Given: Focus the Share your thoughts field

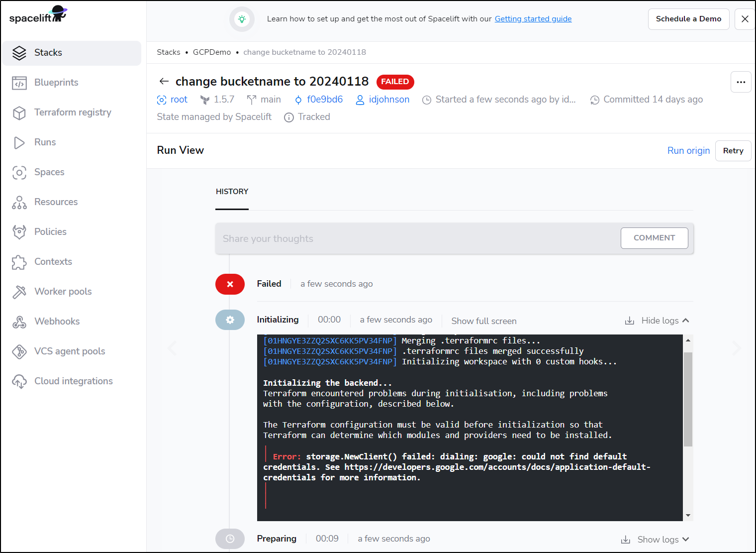Looking at the screenshot, I should [x=417, y=238].
